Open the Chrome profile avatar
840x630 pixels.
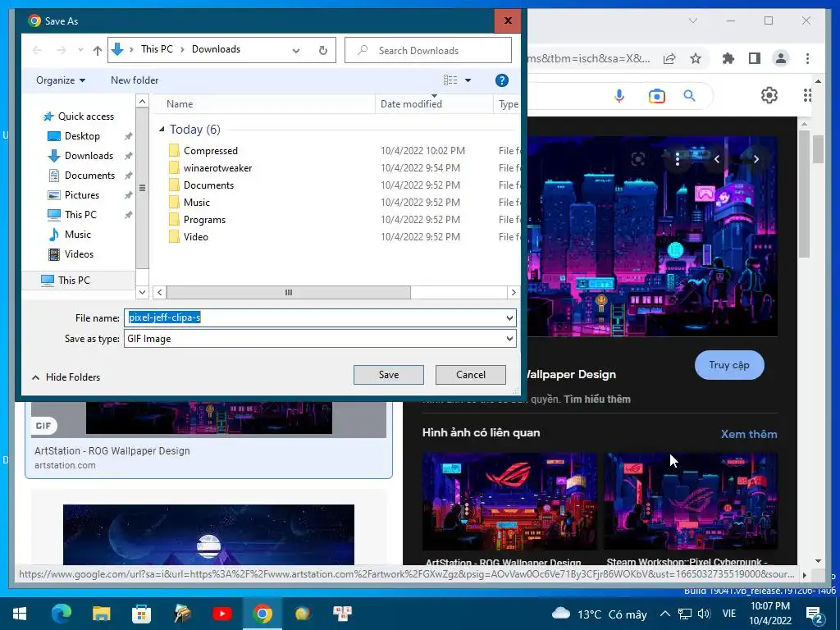pyautogui.click(x=781, y=58)
